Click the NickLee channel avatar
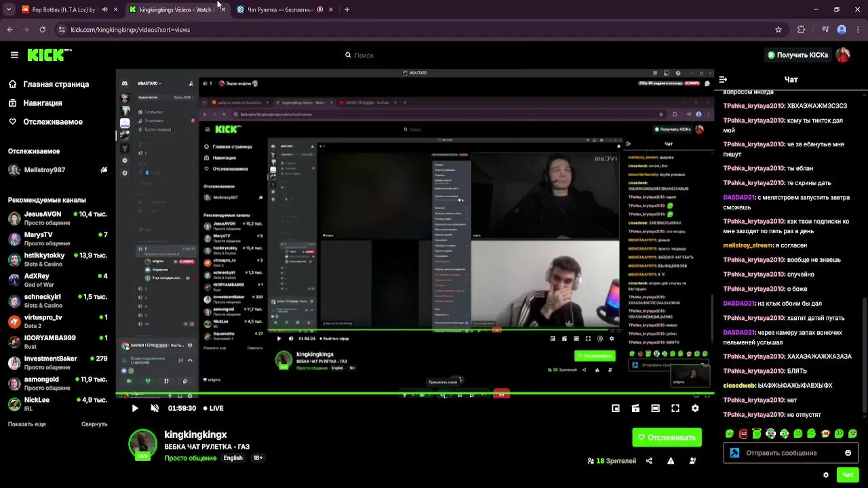This screenshot has height=488, width=868. pos(14,405)
